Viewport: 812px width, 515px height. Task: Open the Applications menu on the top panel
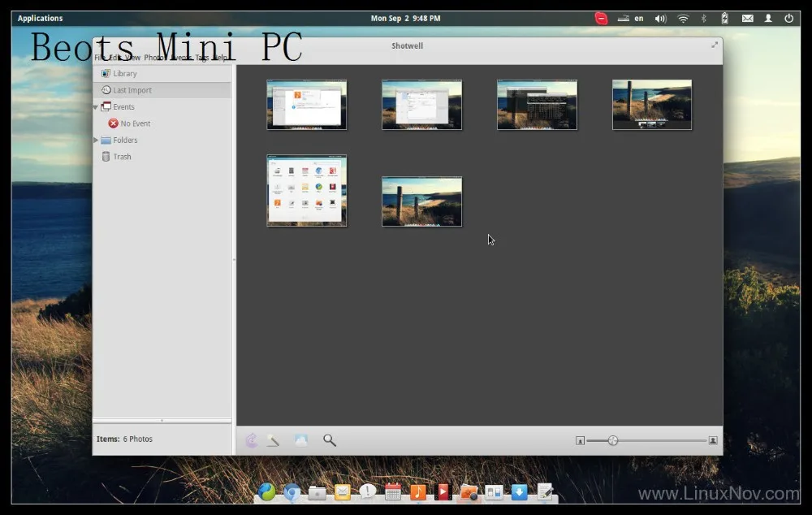click(x=40, y=18)
